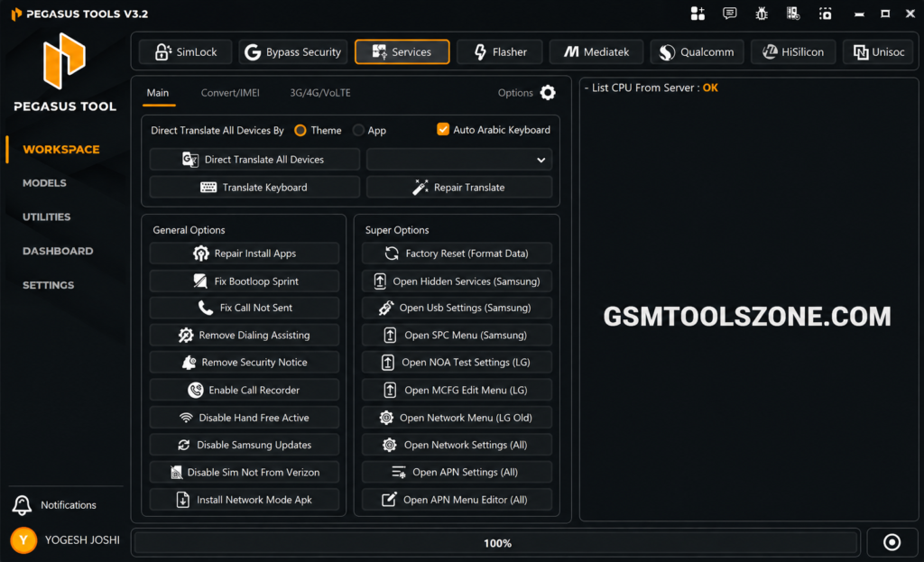This screenshot has width=924, height=562.
Task: Switch to Convert/IMEI sub-tab
Action: [230, 93]
